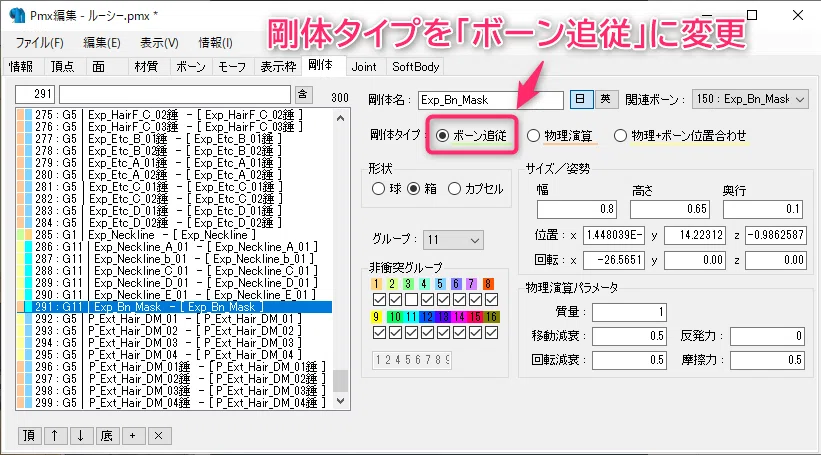Screen dimensions: 821x455
Task: Move item down with ↓ button
Action: click(81, 436)
